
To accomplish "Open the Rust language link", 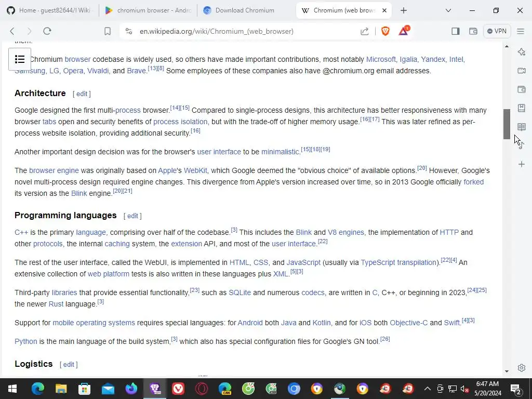I will tap(56, 304).
